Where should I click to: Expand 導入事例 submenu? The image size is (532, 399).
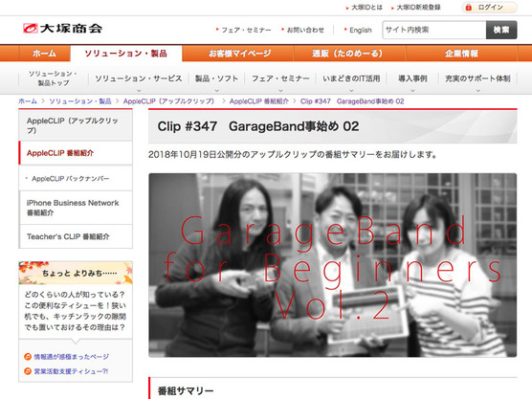click(412, 78)
